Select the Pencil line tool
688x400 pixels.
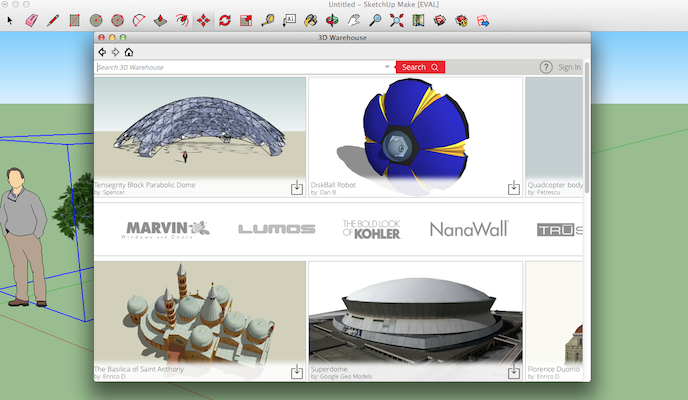[x=53, y=20]
